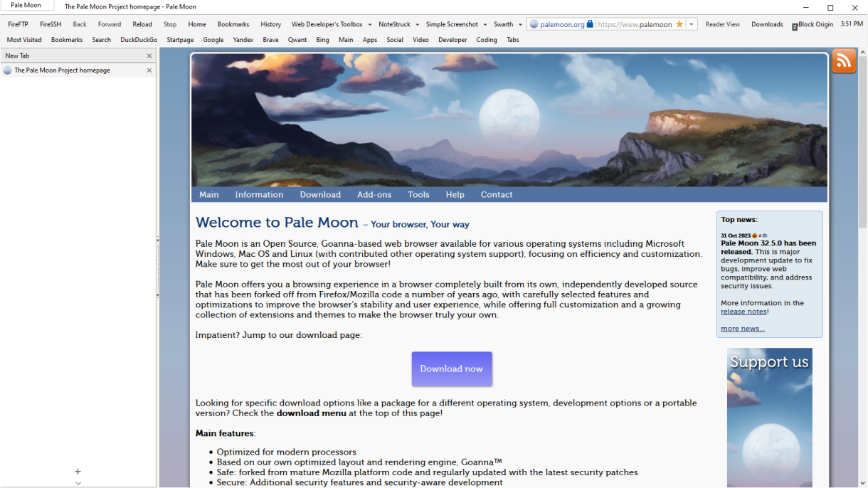Follow the release notes link
868x488 pixels.
pyautogui.click(x=743, y=312)
